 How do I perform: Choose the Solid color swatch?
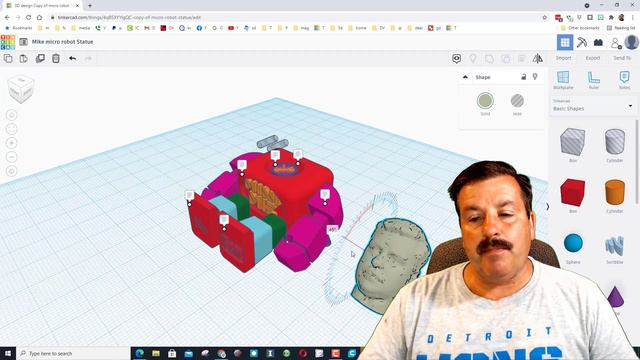point(485,100)
